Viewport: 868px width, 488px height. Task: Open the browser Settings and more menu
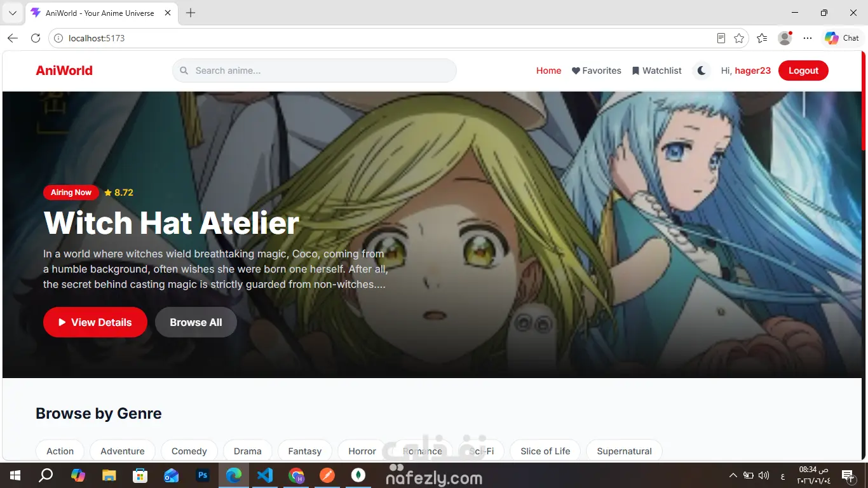click(x=808, y=38)
